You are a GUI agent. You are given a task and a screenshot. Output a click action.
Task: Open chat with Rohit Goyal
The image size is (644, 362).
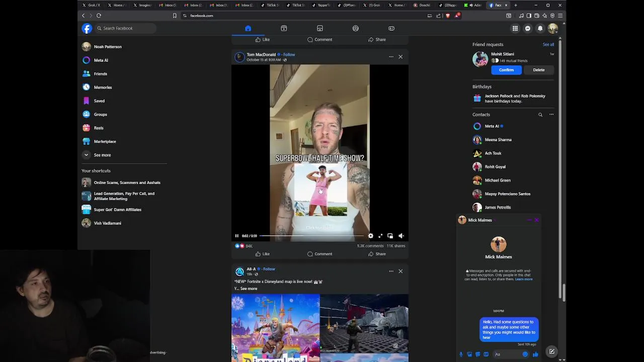pos(495,167)
